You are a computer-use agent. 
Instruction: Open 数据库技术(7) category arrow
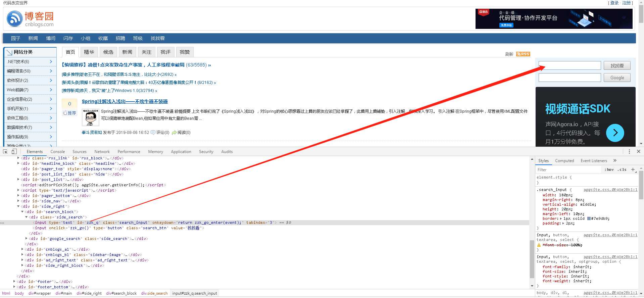click(51, 127)
